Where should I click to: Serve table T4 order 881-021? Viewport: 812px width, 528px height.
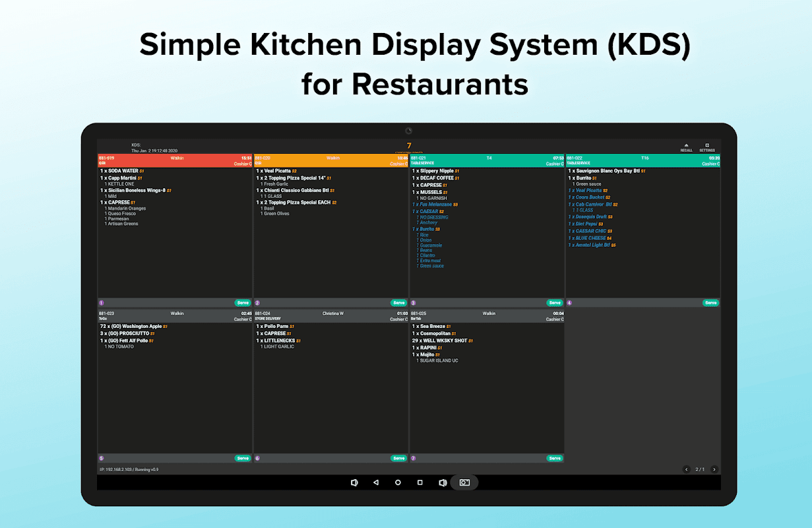coord(555,303)
